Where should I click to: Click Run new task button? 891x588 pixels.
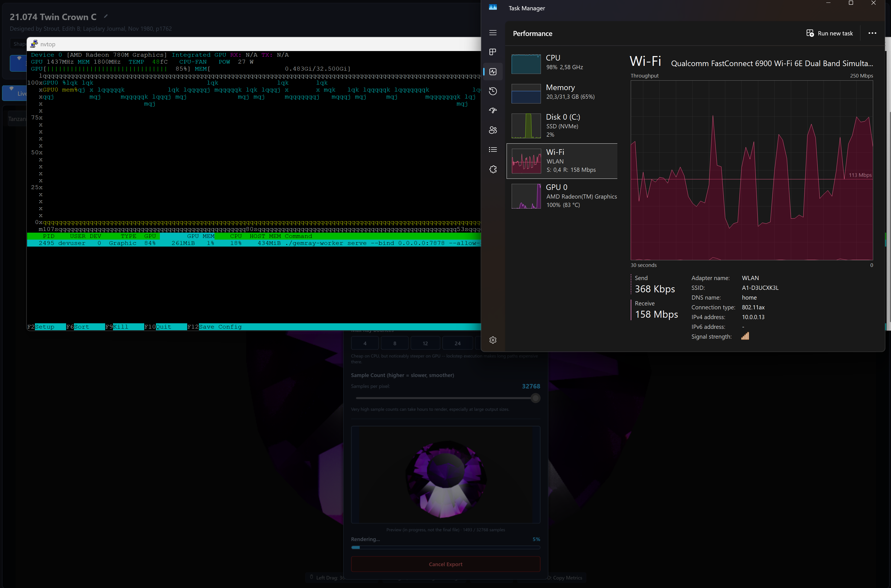click(x=830, y=33)
